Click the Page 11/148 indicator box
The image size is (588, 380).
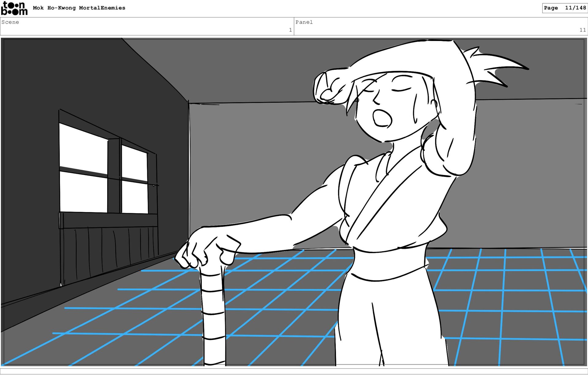(564, 8)
